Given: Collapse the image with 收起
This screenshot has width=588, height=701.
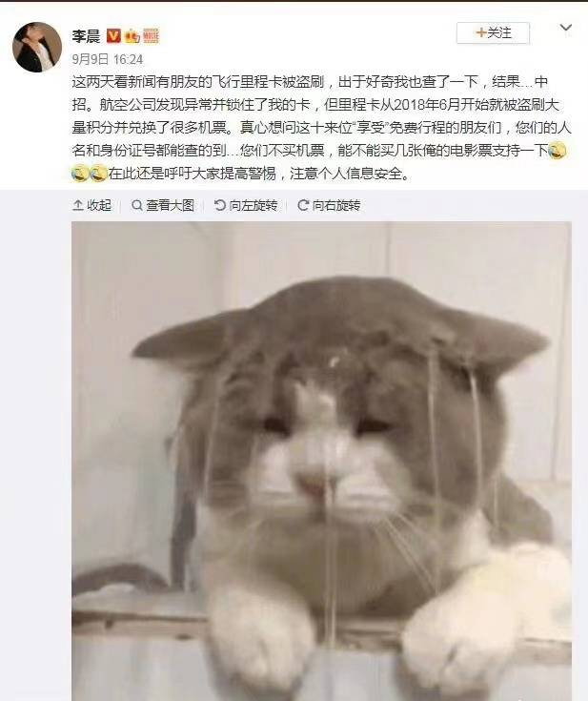Looking at the screenshot, I should (x=91, y=205).
